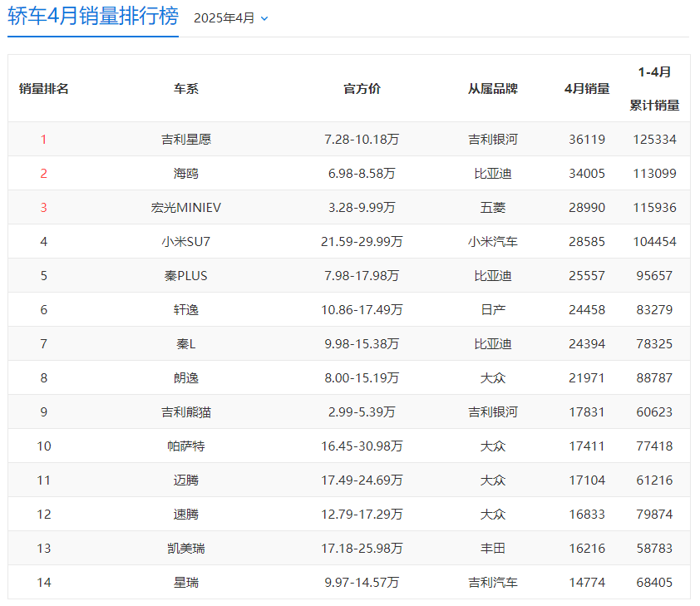Image resolution: width=700 pixels, height=606 pixels.
Task: Open the 帕萨特 car series link
Action: click(x=186, y=446)
